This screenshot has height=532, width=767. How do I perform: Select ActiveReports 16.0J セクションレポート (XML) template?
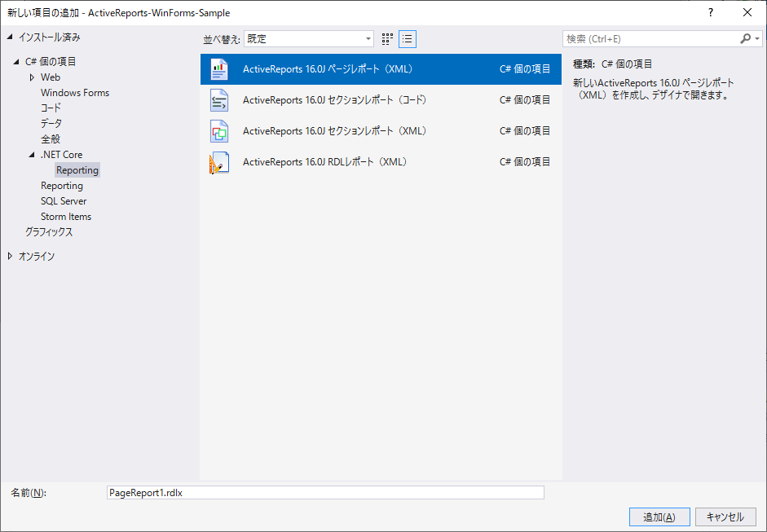click(x=381, y=131)
